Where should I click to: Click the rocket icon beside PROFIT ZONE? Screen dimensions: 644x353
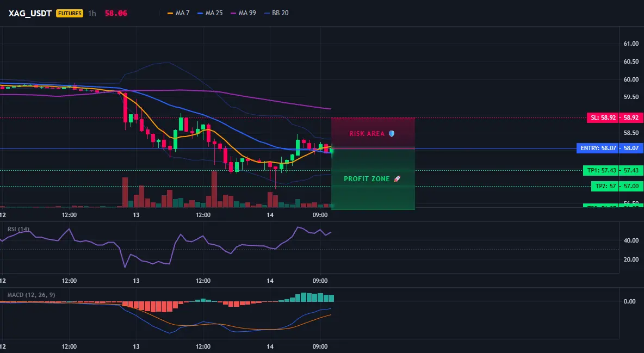pyautogui.click(x=397, y=179)
